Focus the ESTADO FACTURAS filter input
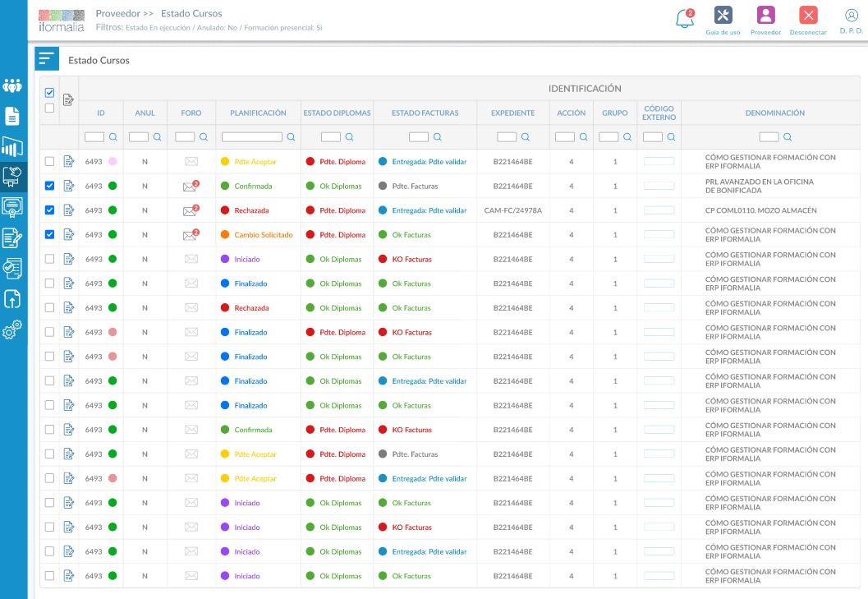The image size is (868, 599). pyautogui.click(x=419, y=137)
